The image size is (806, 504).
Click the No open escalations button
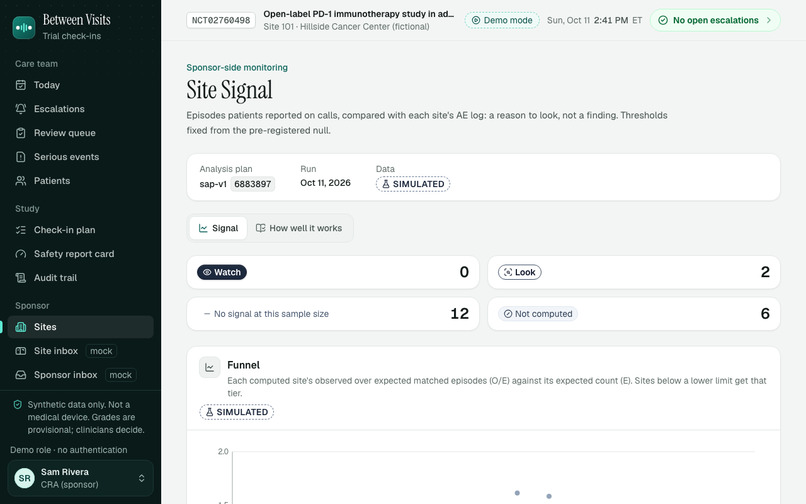click(x=715, y=20)
